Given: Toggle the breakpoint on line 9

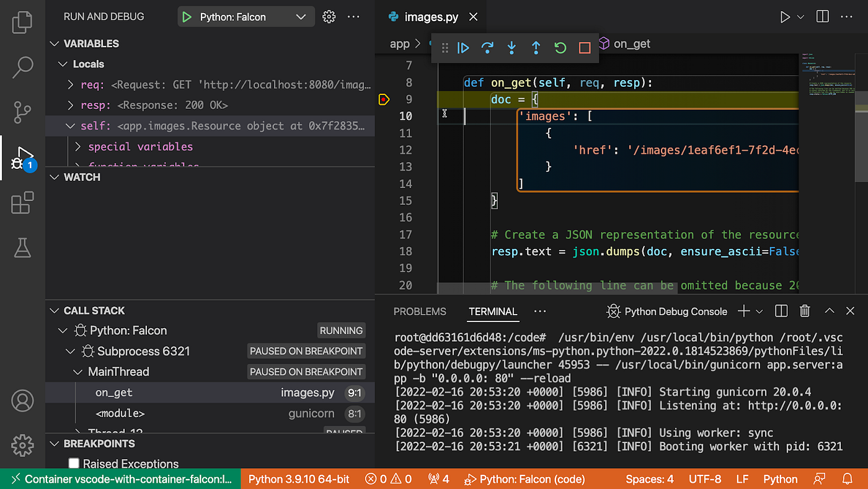Looking at the screenshot, I should click(x=384, y=99).
